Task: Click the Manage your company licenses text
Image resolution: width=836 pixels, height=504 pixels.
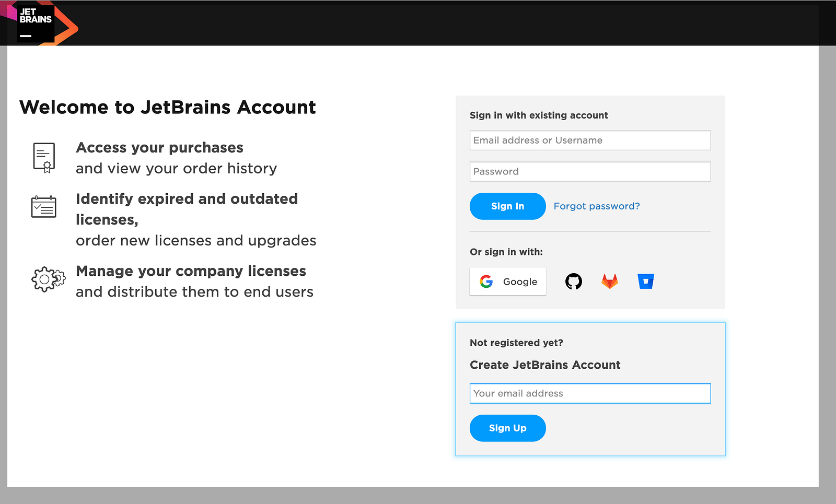Action: 191,271
